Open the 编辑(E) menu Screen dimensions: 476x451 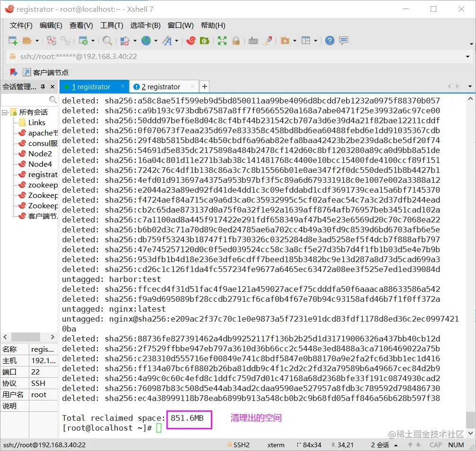click(51, 26)
